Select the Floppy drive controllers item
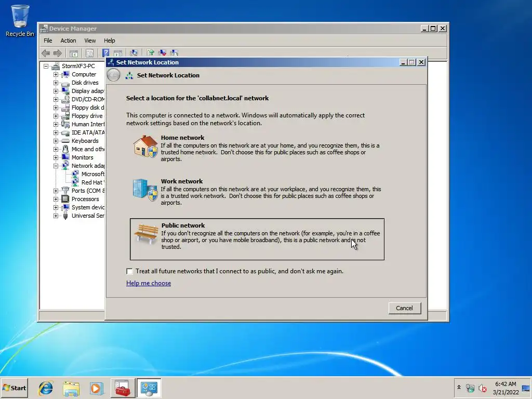This screenshot has width=532, height=399. pos(87,116)
